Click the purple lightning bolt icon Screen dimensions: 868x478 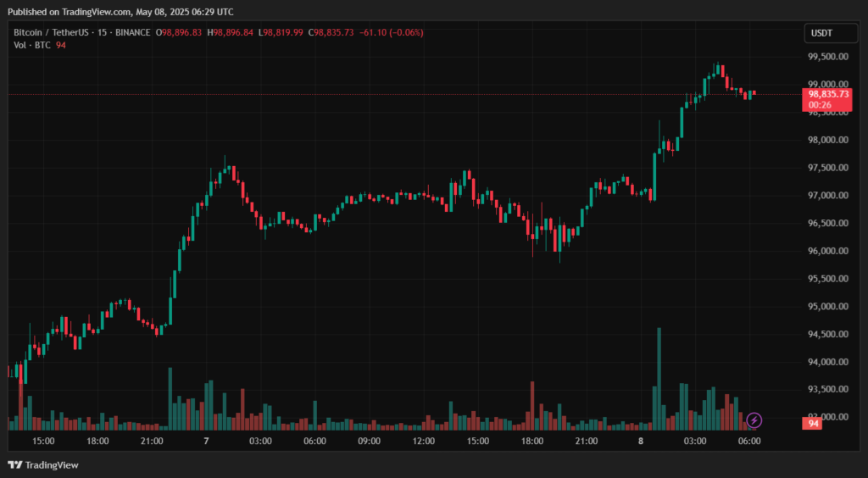[754, 420]
